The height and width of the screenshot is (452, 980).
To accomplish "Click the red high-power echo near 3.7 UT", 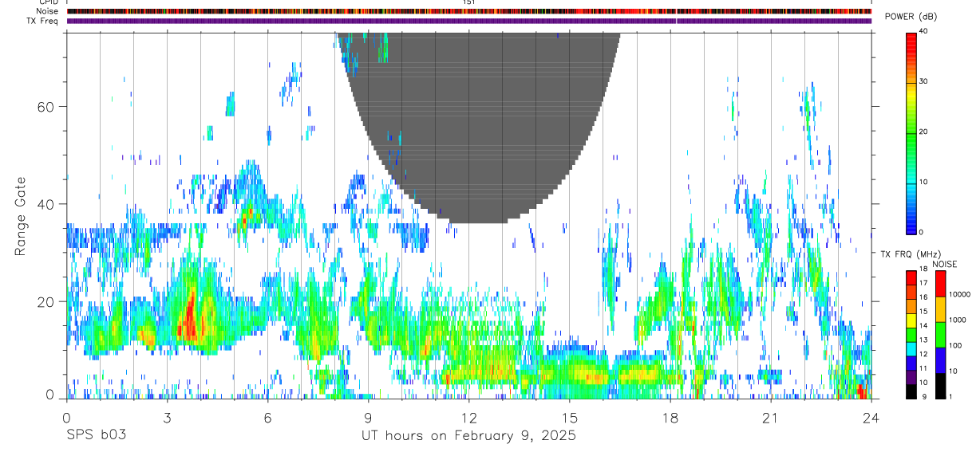I will pos(189,317).
